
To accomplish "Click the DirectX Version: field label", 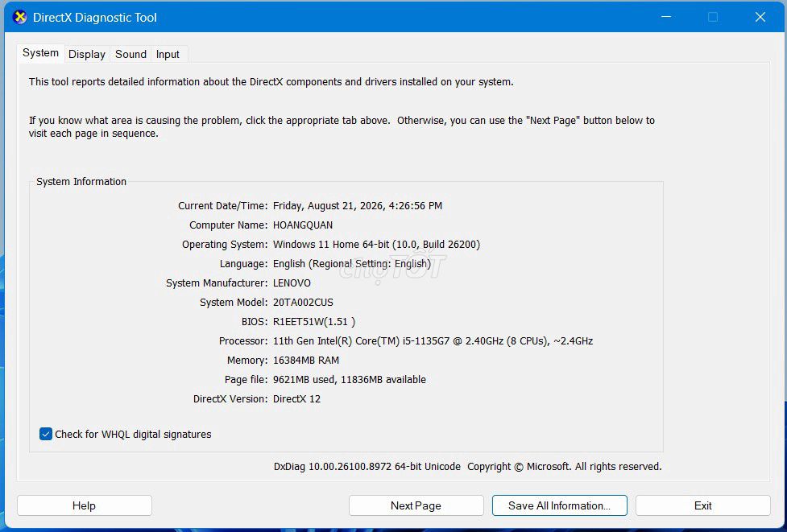I will (x=230, y=399).
